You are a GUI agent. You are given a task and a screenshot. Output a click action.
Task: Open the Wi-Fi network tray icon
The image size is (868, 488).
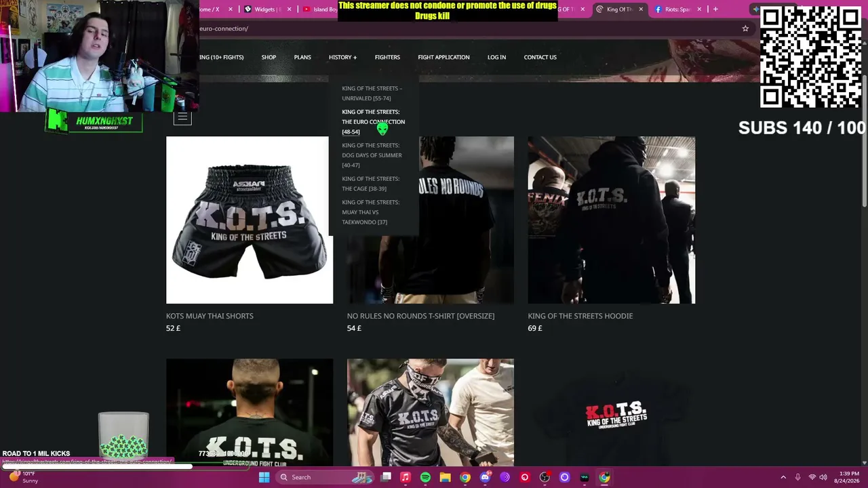point(812,477)
